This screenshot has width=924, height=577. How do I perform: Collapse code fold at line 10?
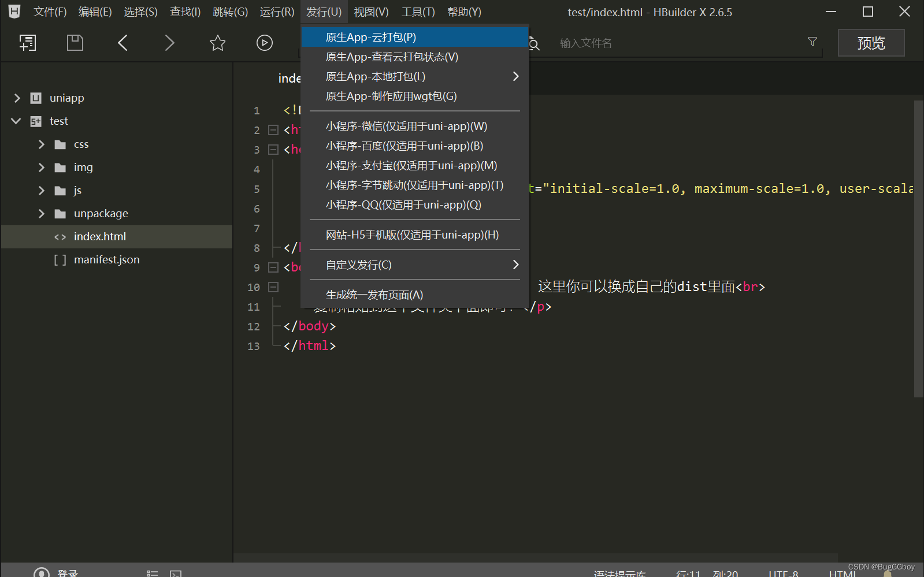coord(273,287)
